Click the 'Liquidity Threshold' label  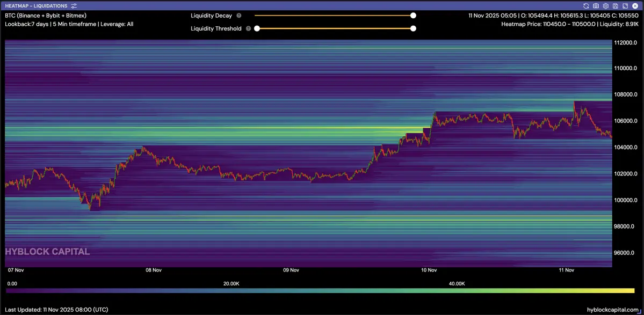[216, 29]
